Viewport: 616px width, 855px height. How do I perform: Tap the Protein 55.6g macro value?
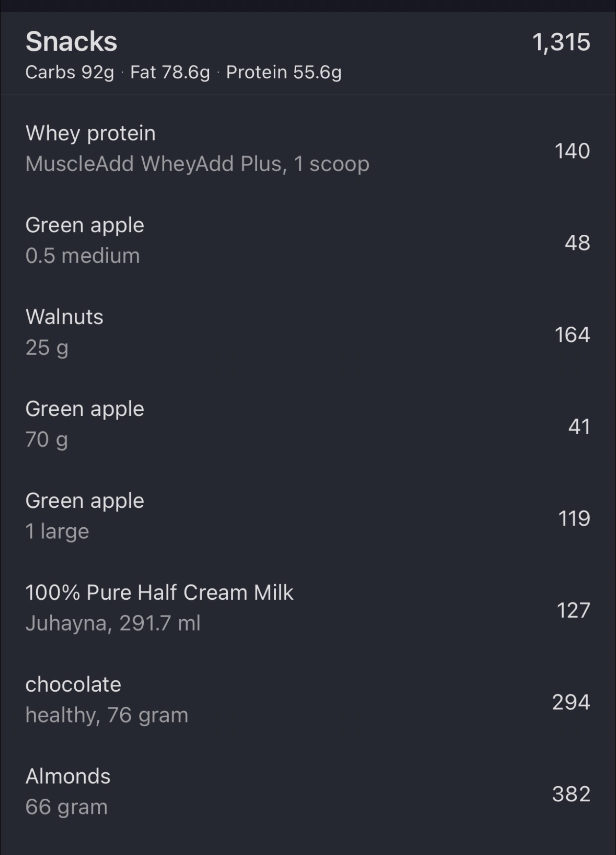(284, 72)
